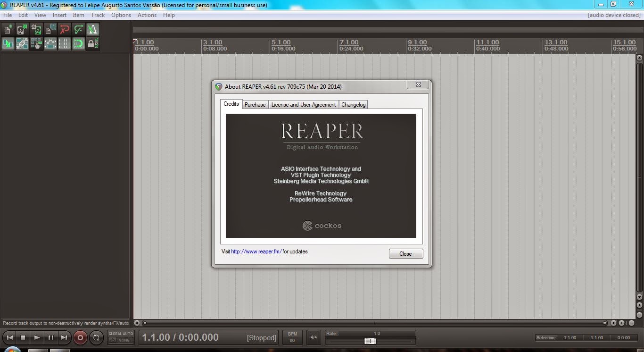Open project settings from the toolbar

coord(50,29)
